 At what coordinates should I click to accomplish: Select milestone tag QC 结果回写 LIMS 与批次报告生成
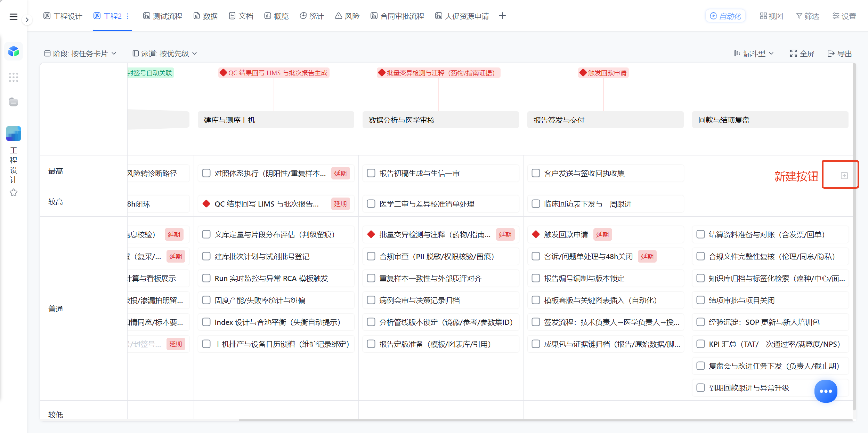coord(274,73)
